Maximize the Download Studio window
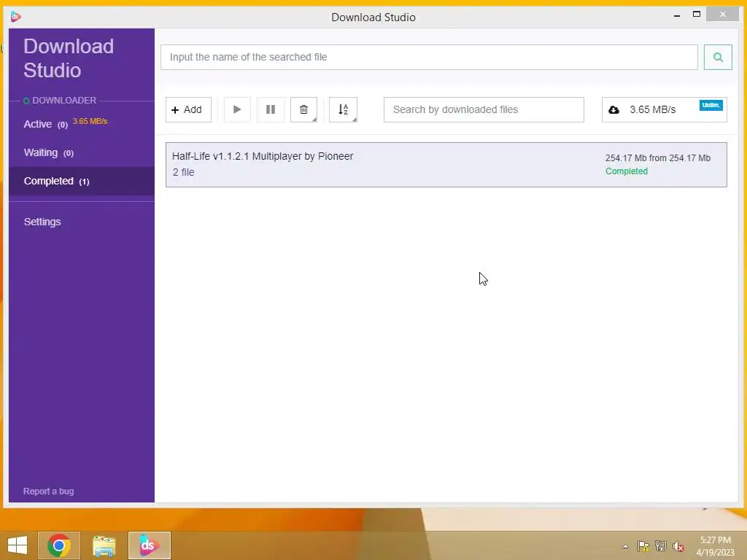The height and width of the screenshot is (560, 747). pyautogui.click(x=697, y=15)
